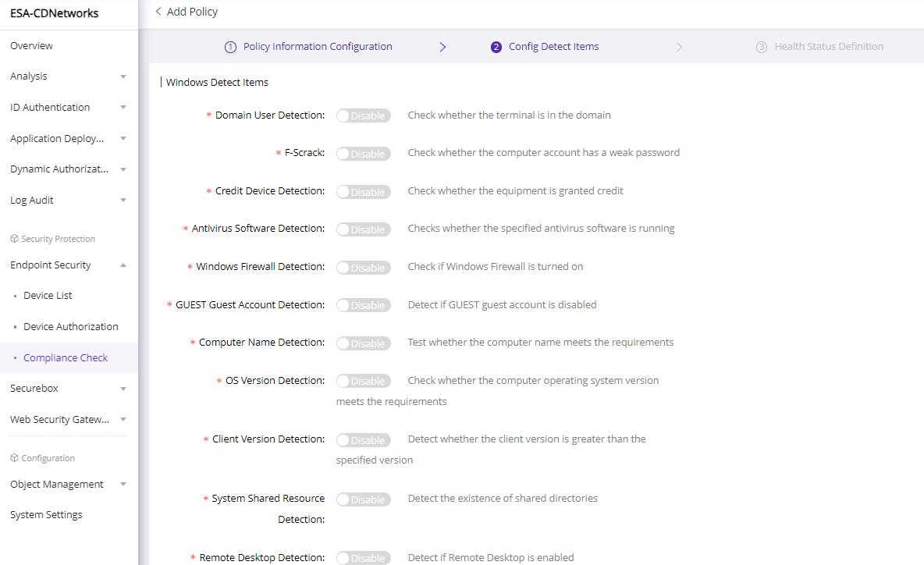
Task: Click the Configuration section cube icon
Action: [x=14, y=458]
